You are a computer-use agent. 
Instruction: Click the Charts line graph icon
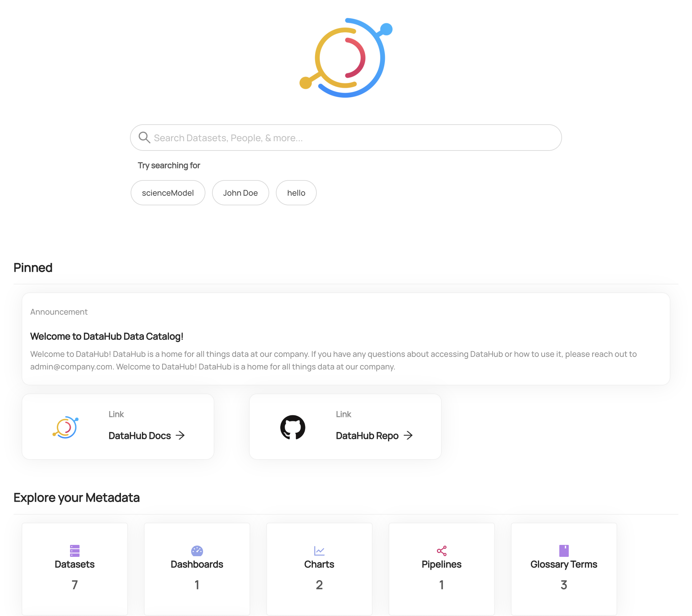pyautogui.click(x=319, y=551)
